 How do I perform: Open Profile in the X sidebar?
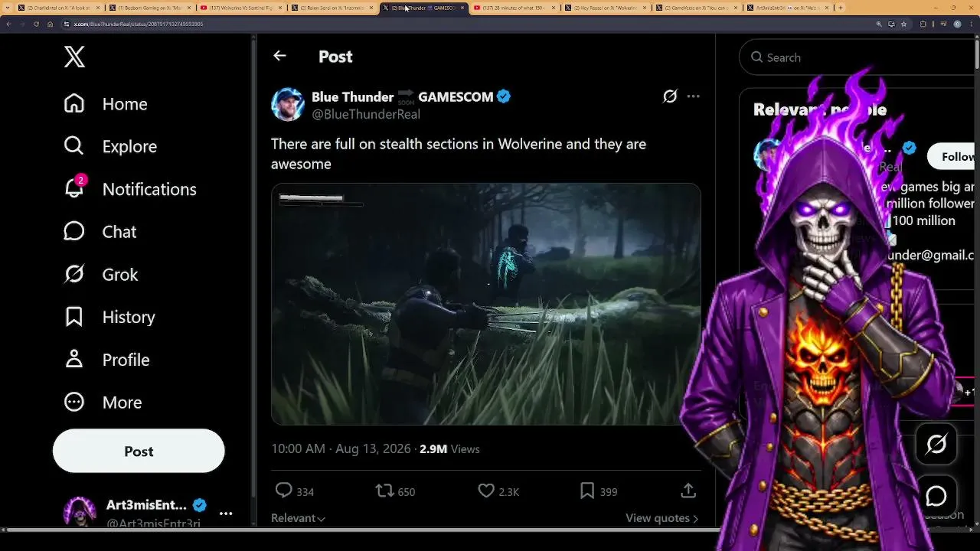(x=106, y=360)
